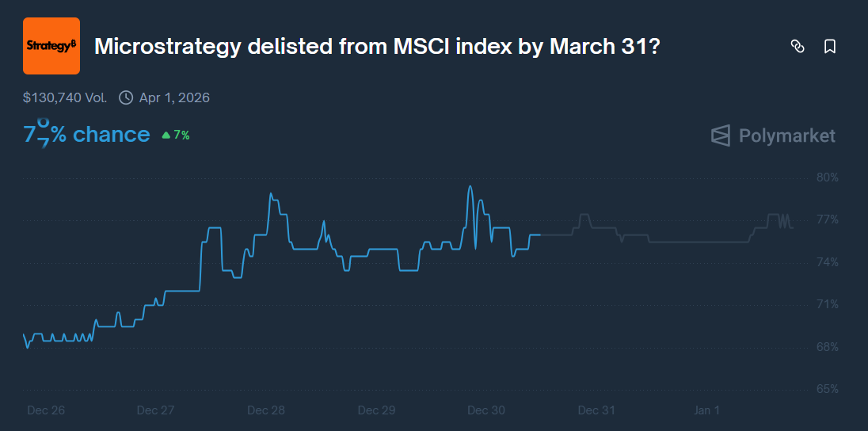Click the 74% y-axis label
The image size is (868, 431).
coord(827,262)
